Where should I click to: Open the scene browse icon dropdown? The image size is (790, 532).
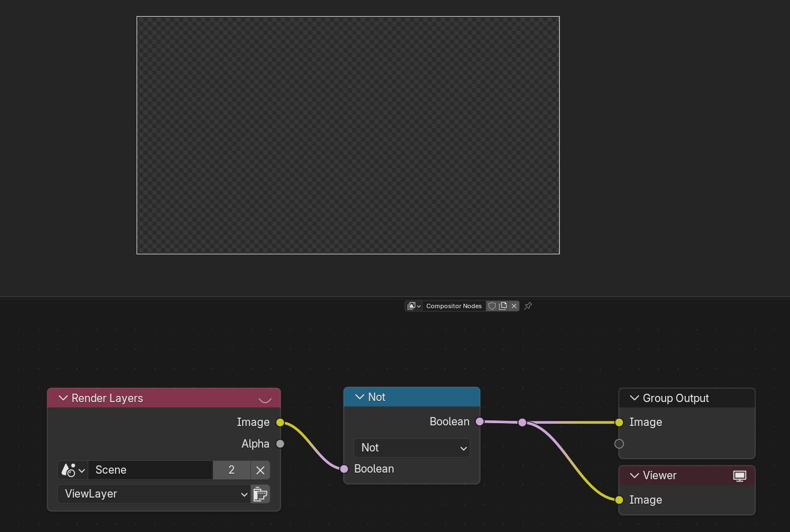73,470
